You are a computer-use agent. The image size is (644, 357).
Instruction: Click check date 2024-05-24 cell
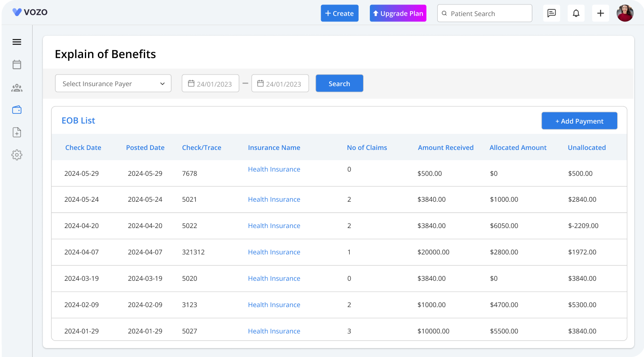tap(81, 199)
